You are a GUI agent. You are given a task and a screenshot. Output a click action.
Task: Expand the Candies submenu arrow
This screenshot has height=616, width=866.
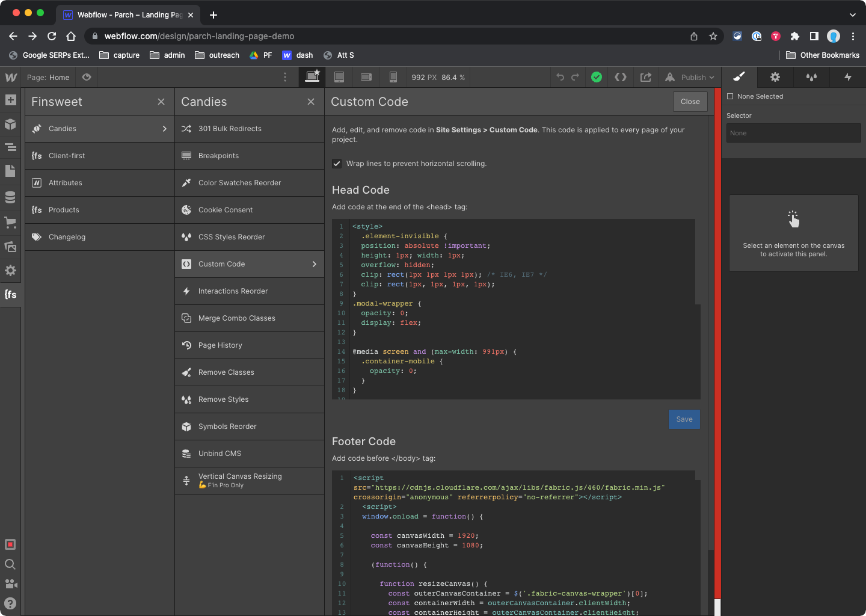pyautogui.click(x=165, y=129)
